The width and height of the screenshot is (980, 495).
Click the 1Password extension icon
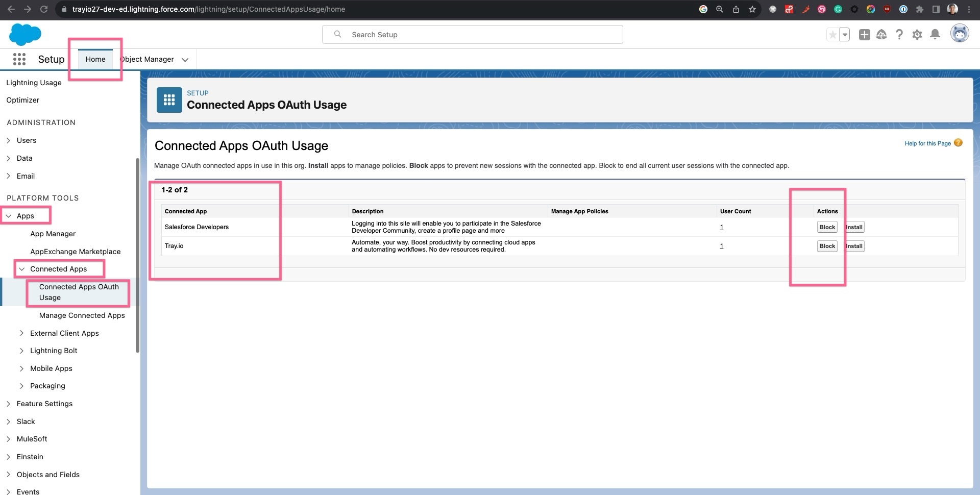[x=903, y=9]
